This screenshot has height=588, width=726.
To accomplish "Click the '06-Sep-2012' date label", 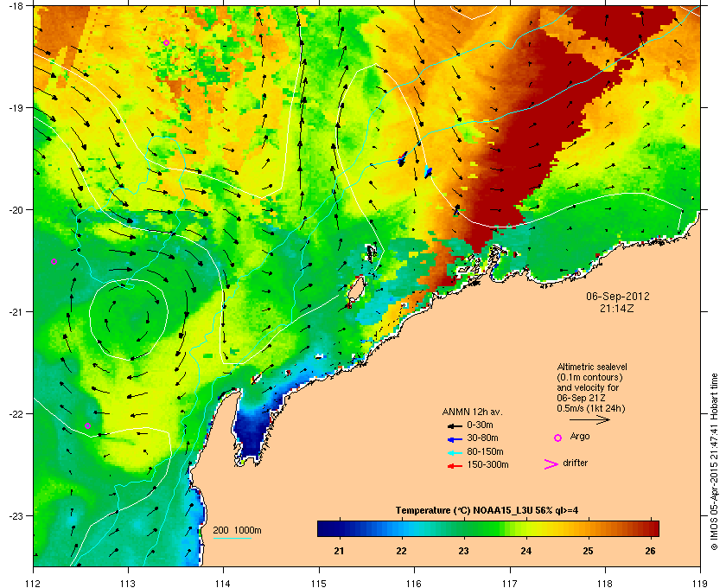I will pos(618,296).
